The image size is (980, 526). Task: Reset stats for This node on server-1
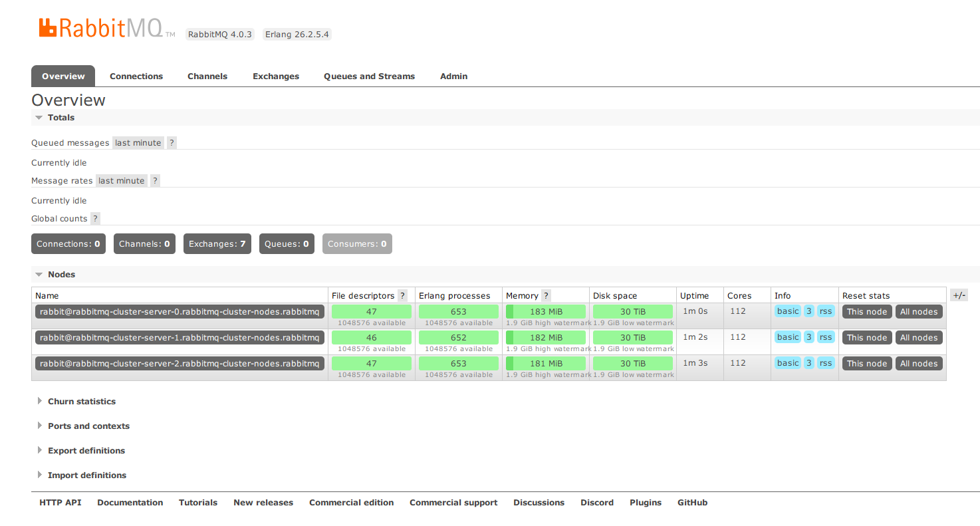[867, 338]
